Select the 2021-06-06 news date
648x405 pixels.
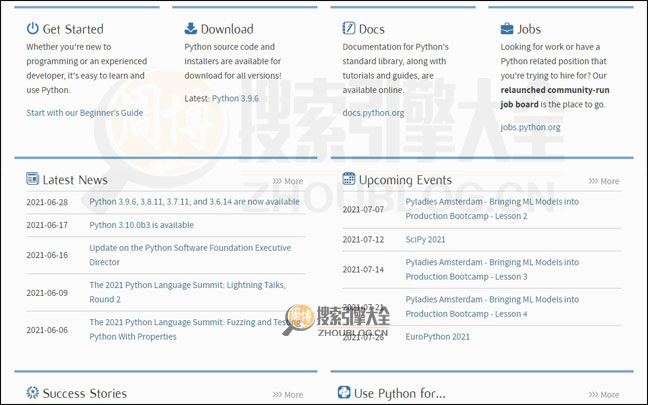pos(47,330)
